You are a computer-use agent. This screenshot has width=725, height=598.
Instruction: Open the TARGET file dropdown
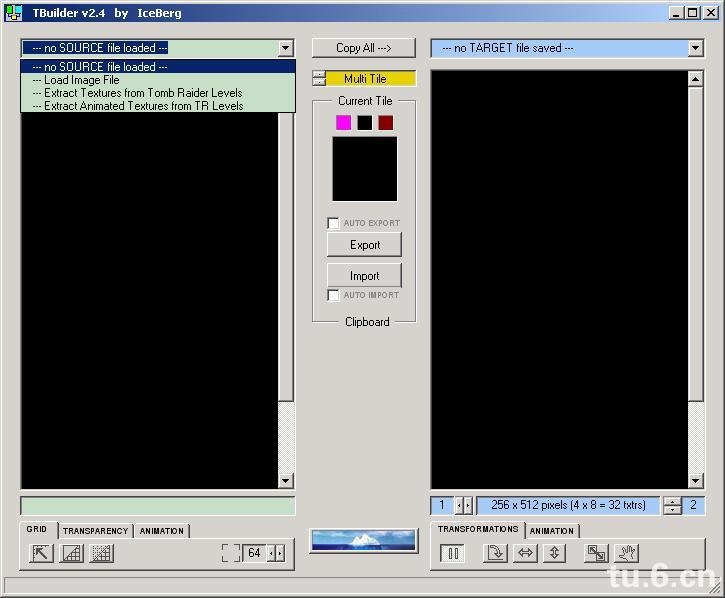[x=695, y=48]
